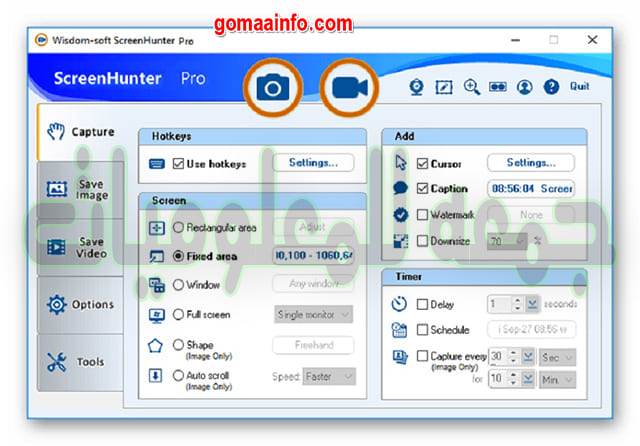The height and width of the screenshot is (446, 640).
Task: Select the Rectangular area radio button
Action: tap(178, 227)
